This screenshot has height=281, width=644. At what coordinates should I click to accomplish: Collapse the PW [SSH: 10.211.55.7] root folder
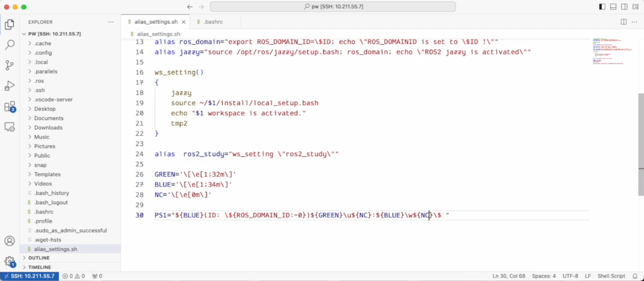coord(70,34)
